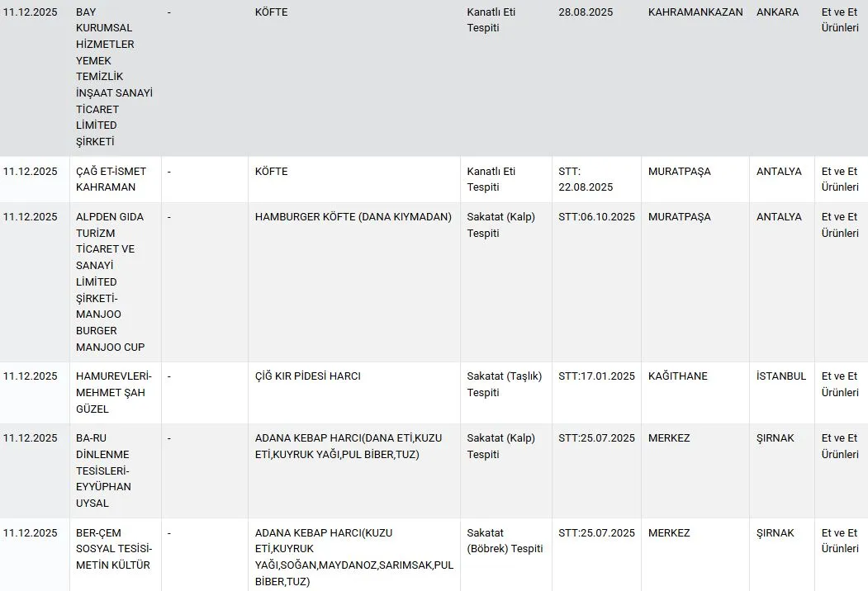This screenshot has height=591, width=868.
Task: Select the KAĞITHANE district cell
Action: pos(679,376)
